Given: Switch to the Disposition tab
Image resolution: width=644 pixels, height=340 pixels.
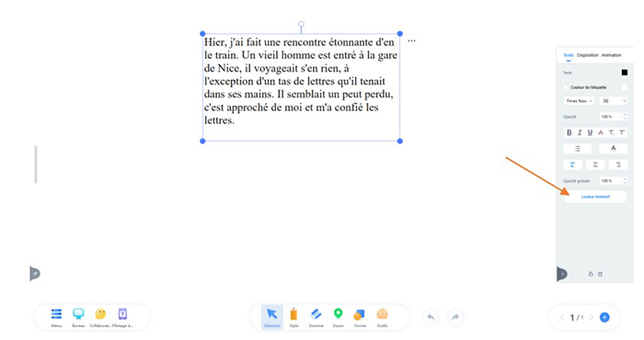Looking at the screenshot, I should point(587,55).
